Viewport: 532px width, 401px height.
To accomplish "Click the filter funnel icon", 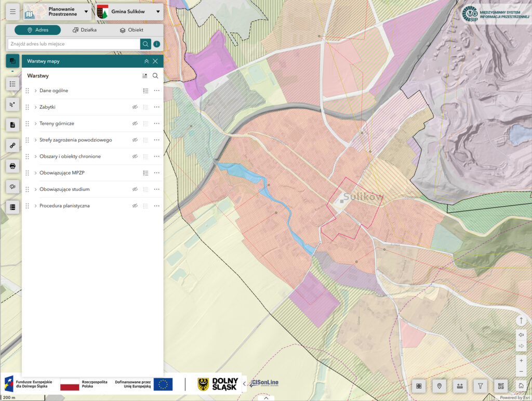I will pyautogui.click(x=481, y=386).
